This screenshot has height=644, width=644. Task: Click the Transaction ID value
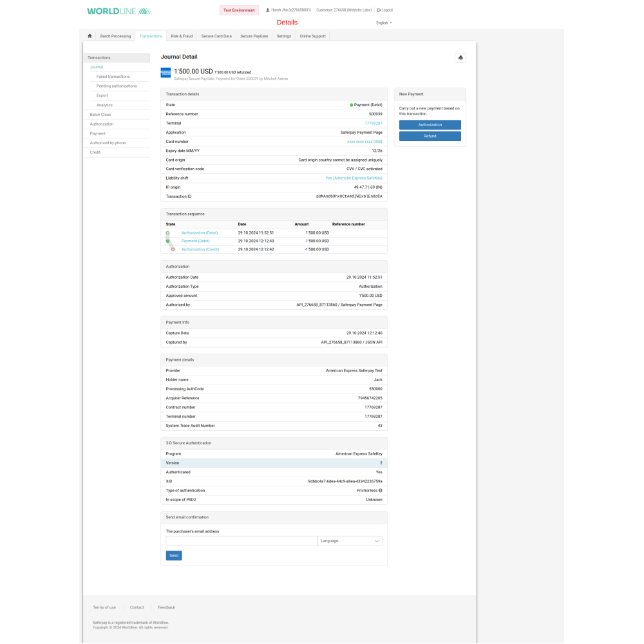pyautogui.click(x=349, y=196)
